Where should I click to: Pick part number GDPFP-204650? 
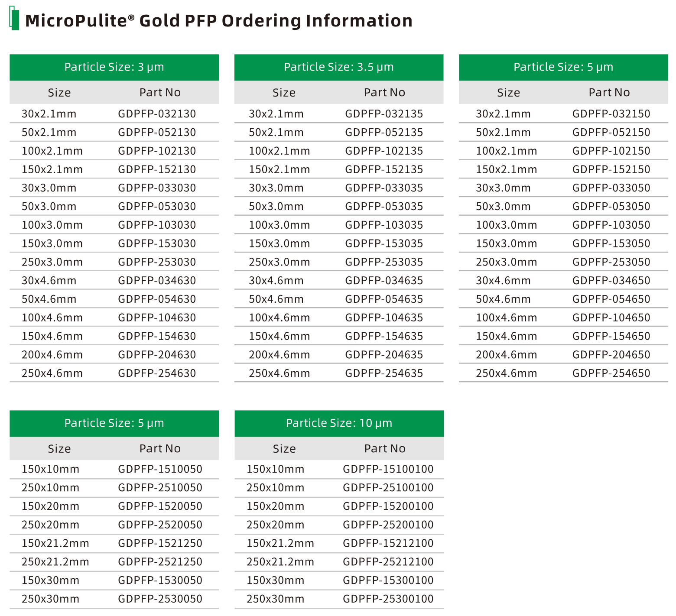tap(611, 355)
